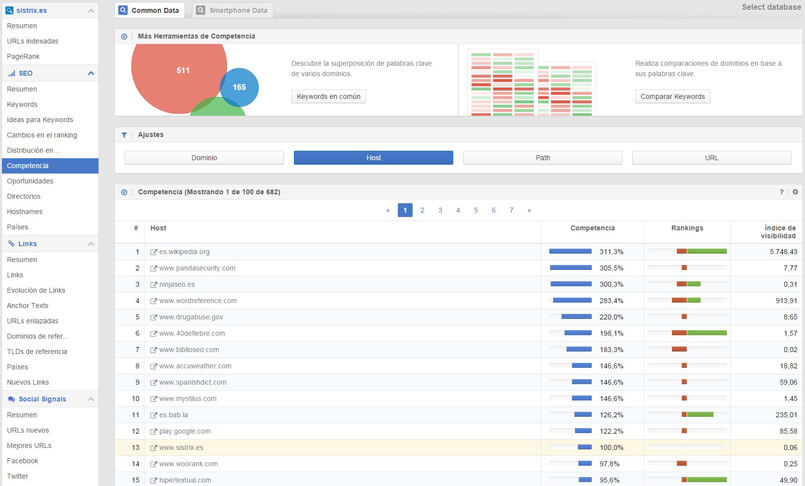Click es.wikipedia.org competition bar
This screenshot has height=486, width=805.
coord(570,251)
